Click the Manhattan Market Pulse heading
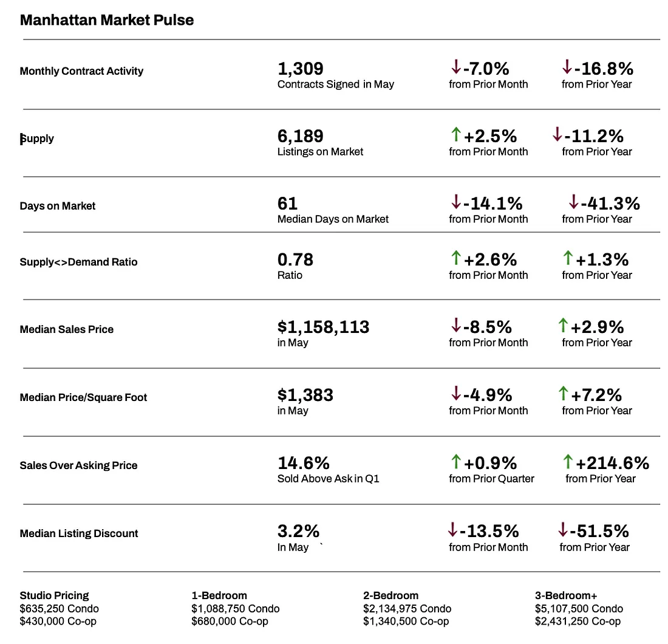 coord(107,20)
